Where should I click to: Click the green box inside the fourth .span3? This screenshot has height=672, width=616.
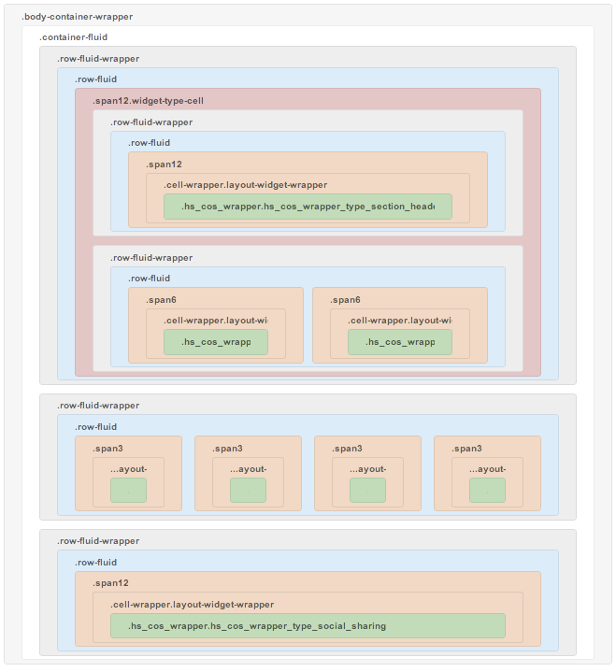pyautogui.click(x=487, y=491)
